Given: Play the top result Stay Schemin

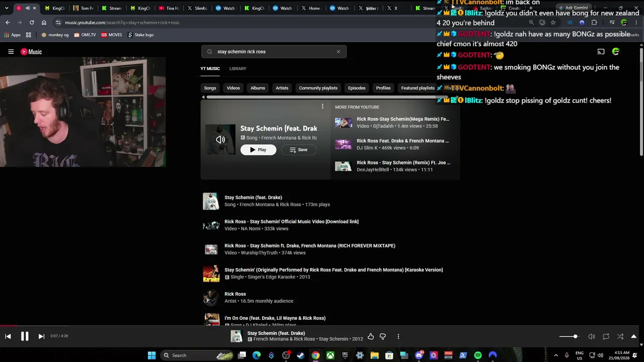Looking at the screenshot, I should pyautogui.click(x=258, y=150).
